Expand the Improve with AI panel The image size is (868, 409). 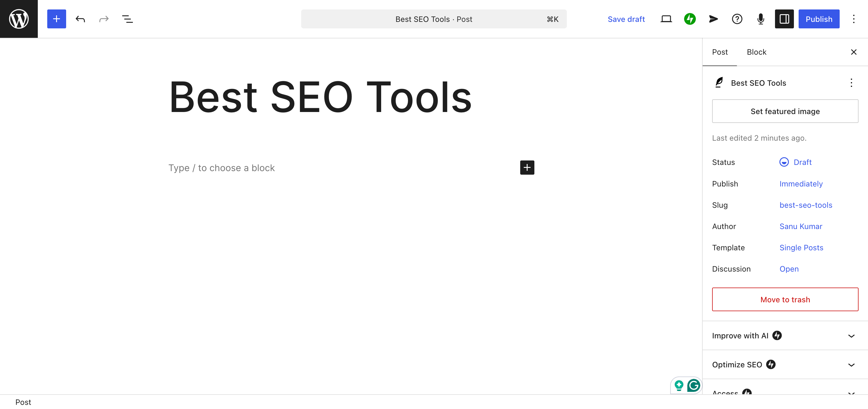(785, 335)
